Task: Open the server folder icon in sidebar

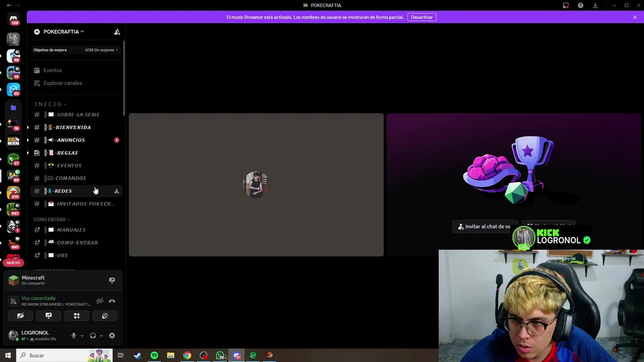Action: click(x=14, y=108)
